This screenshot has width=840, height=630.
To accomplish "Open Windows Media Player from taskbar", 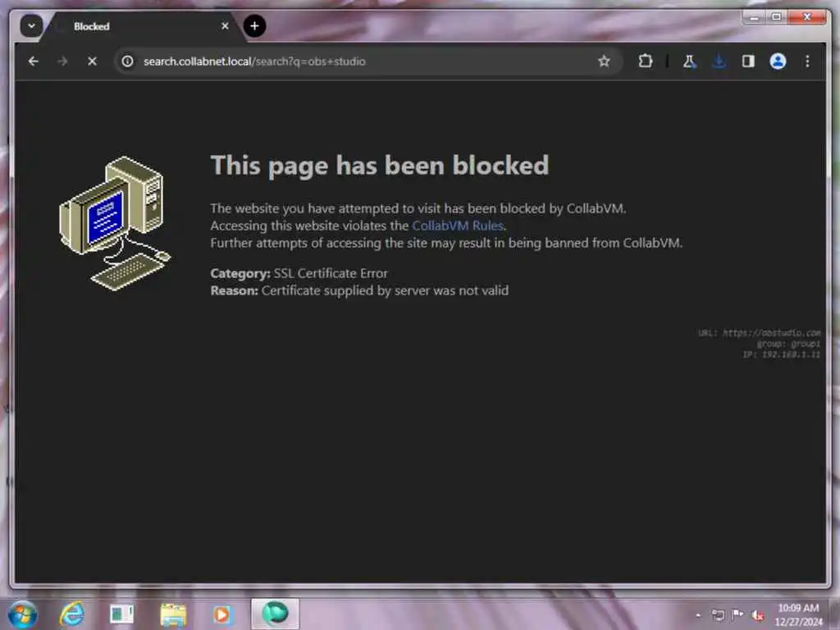I will 222,614.
